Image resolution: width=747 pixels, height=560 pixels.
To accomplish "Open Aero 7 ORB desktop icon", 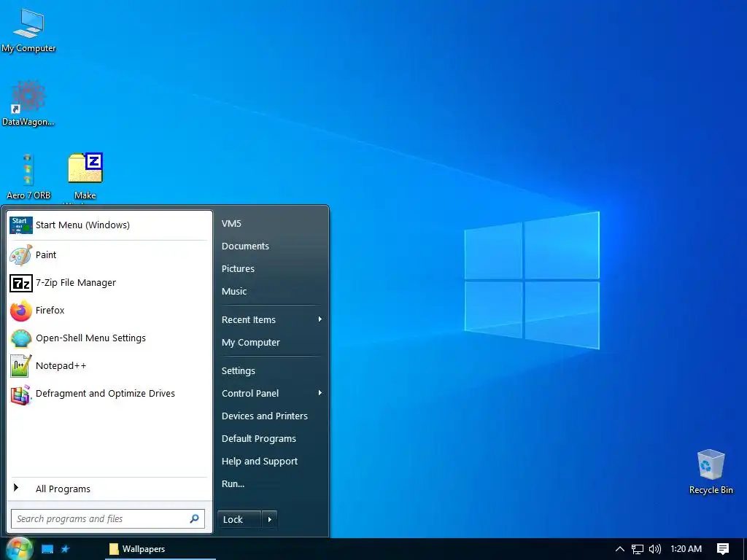I will pos(28,176).
